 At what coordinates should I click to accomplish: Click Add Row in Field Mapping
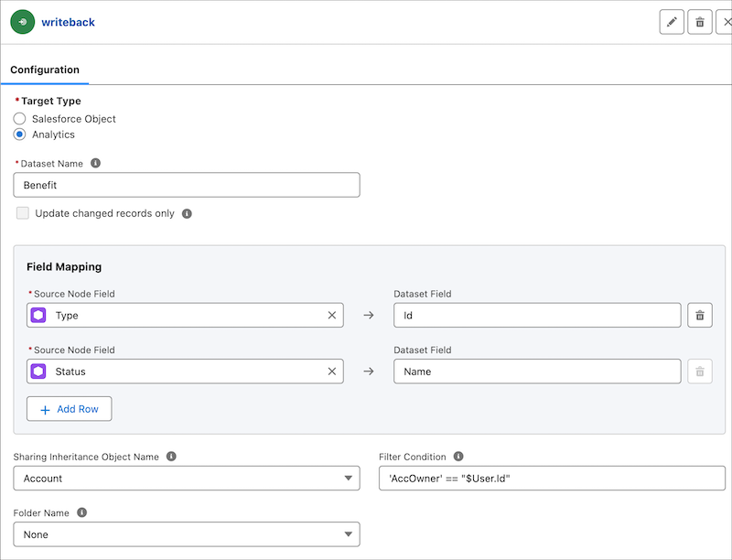pos(70,409)
